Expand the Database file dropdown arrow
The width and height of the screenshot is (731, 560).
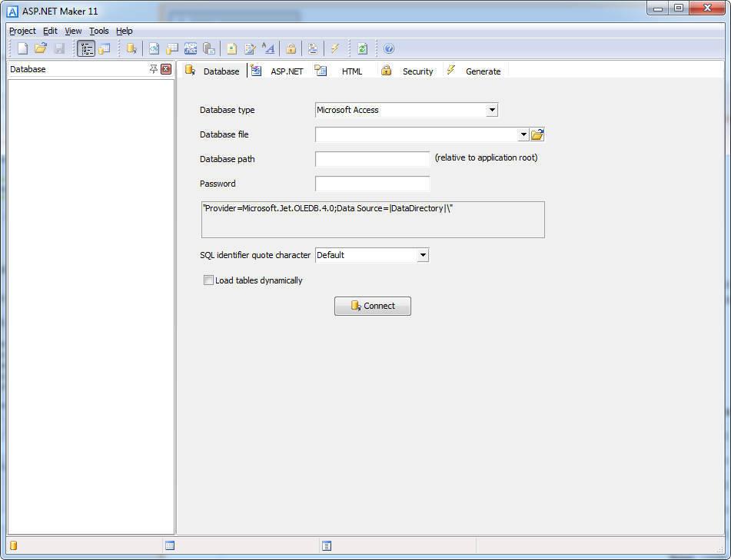(x=523, y=134)
